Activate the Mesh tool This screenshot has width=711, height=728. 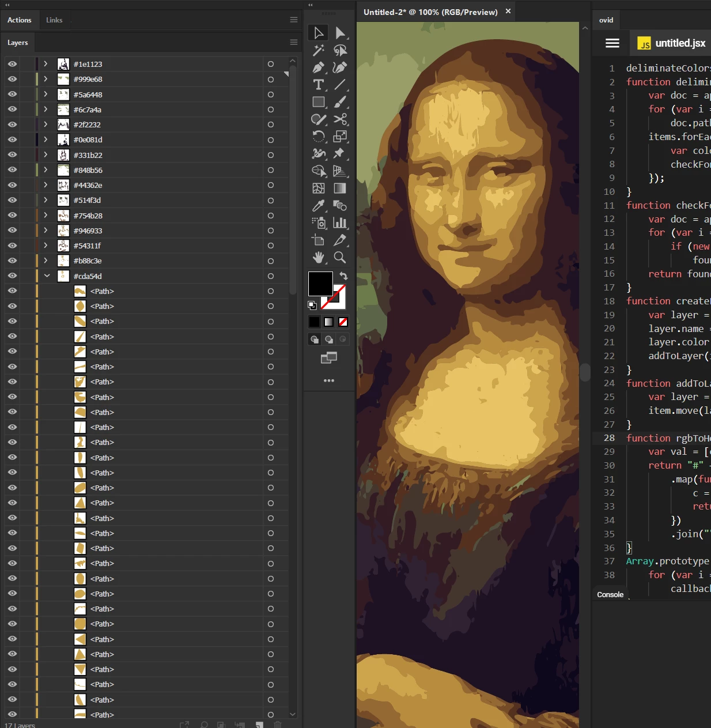point(318,188)
